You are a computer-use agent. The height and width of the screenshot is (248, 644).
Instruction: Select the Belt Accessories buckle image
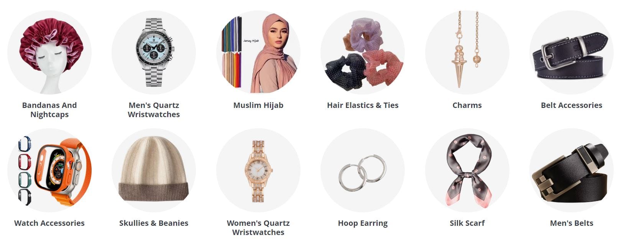pos(572,52)
